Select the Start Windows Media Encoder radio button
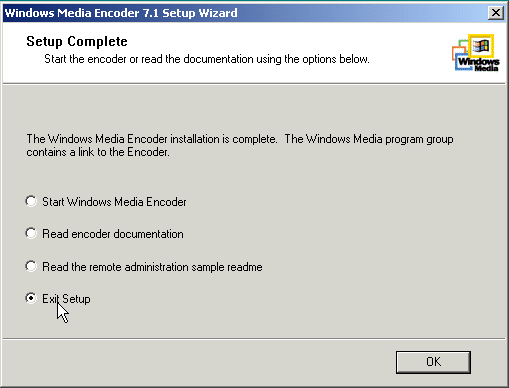This screenshot has width=509, height=388. pos(31,201)
